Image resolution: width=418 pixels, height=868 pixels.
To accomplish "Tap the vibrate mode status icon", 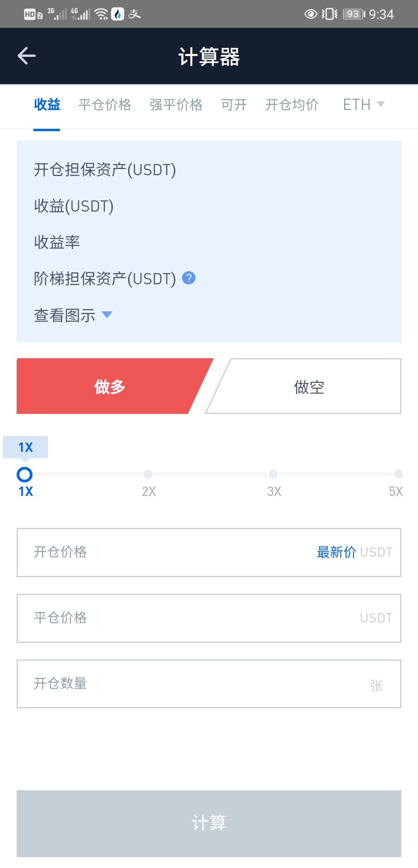I will [x=329, y=14].
